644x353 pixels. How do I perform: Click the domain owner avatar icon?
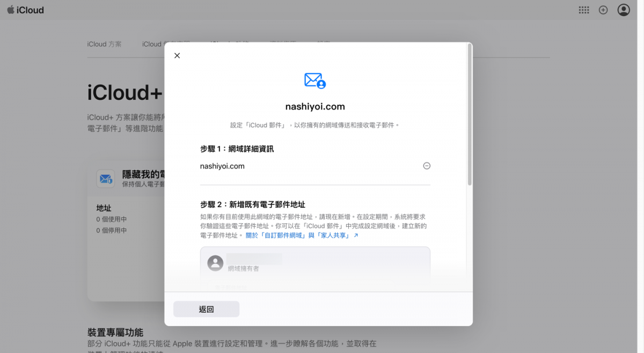(215, 263)
